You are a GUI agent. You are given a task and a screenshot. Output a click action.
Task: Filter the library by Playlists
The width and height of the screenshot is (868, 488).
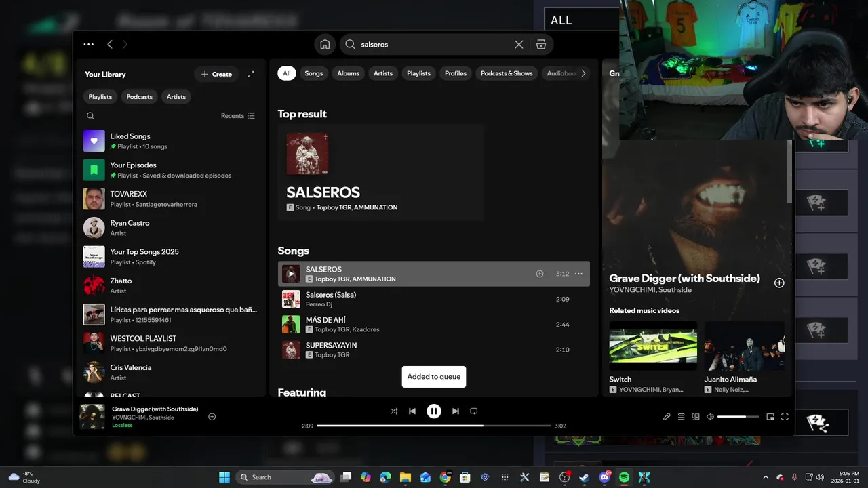100,97
